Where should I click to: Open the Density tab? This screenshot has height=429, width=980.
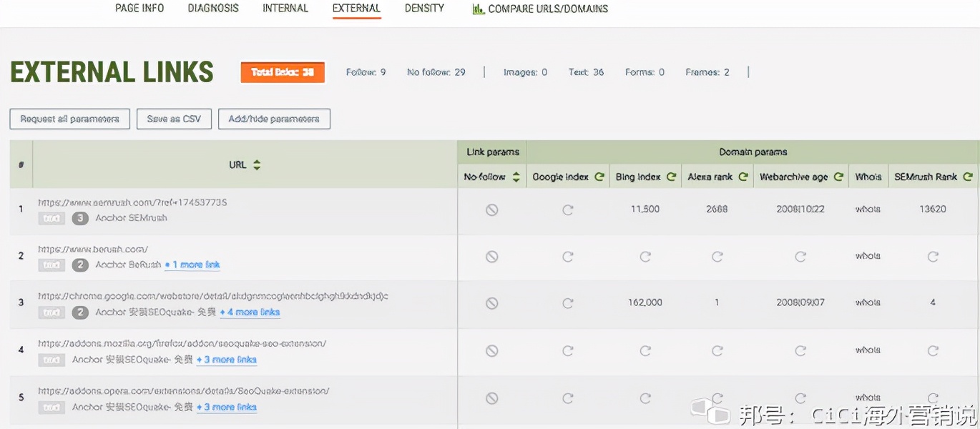pos(424,9)
